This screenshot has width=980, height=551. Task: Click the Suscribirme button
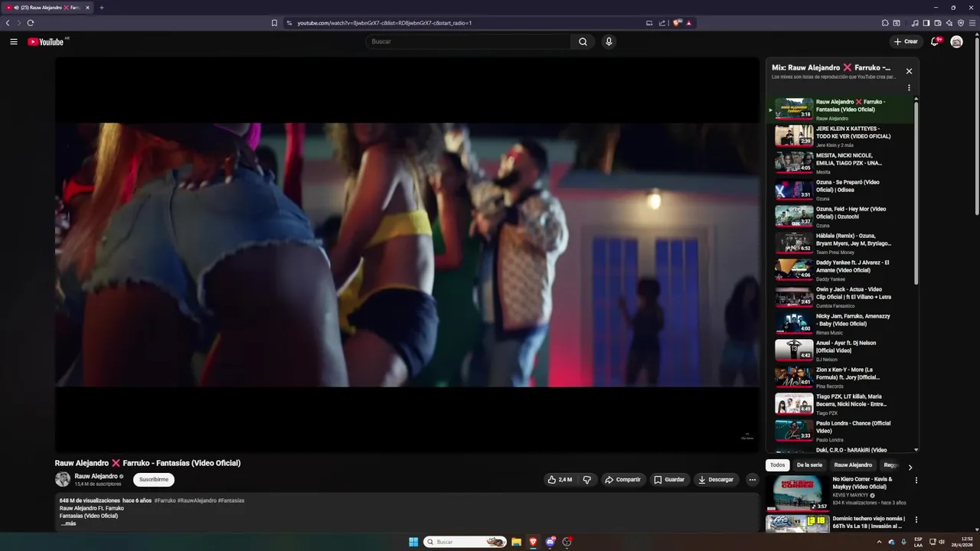(154, 480)
